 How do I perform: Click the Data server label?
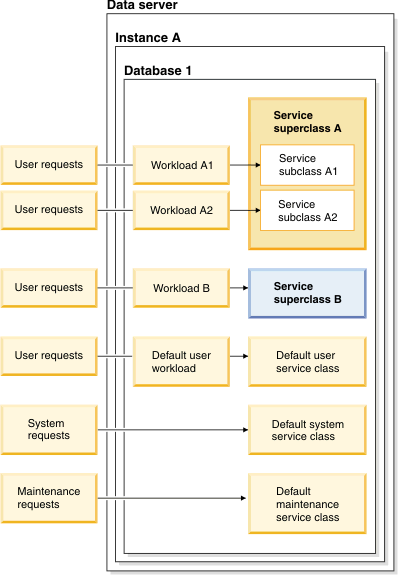[x=142, y=5]
